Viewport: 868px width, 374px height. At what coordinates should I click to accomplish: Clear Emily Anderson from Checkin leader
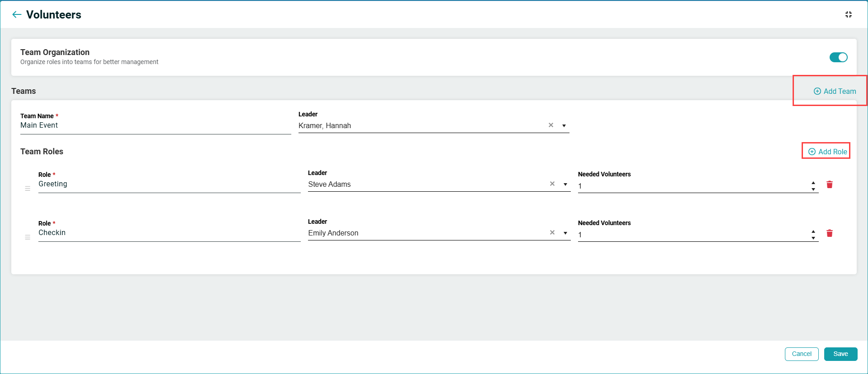tap(552, 233)
